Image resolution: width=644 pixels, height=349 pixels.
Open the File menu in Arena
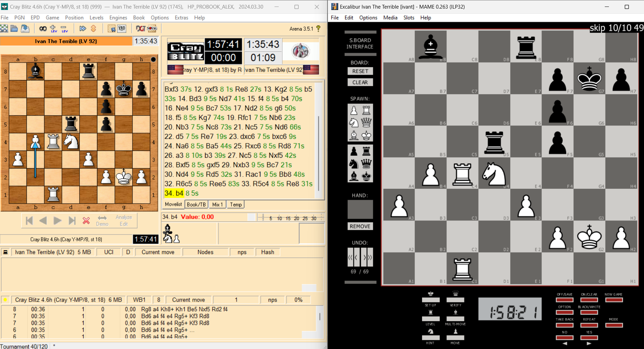click(x=5, y=18)
